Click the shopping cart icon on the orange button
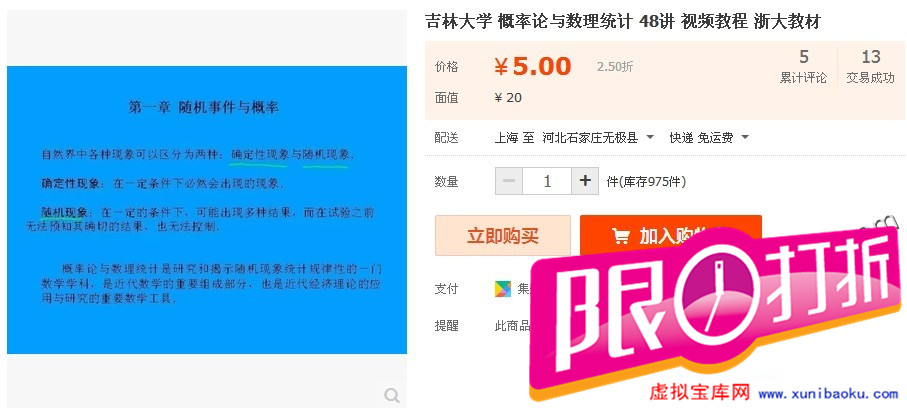The image size is (907, 408). [621, 236]
